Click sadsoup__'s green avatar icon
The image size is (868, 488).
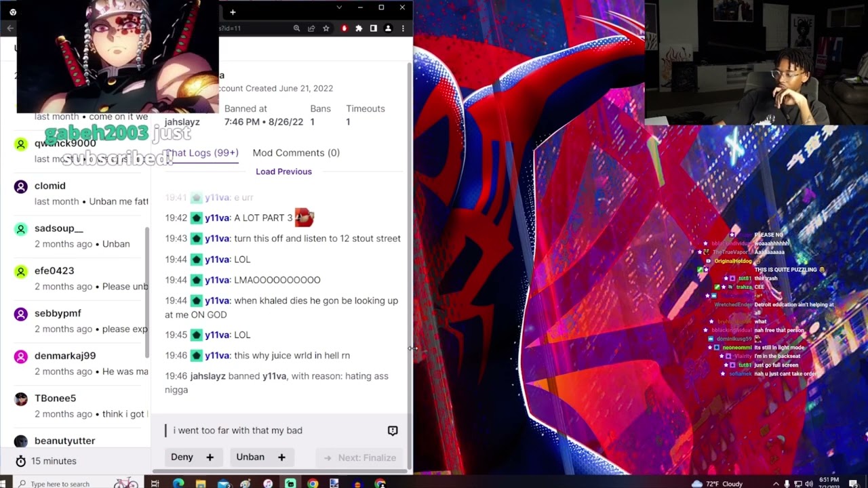[21, 229]
